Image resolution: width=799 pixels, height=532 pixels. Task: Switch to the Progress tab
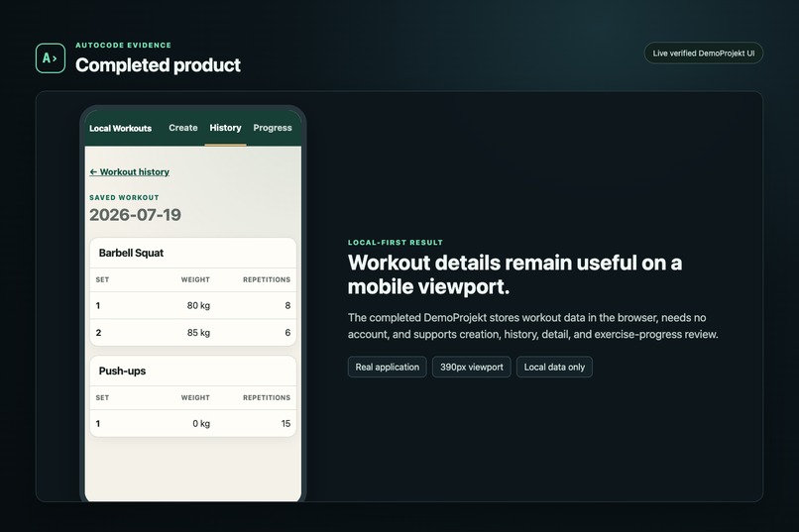point(273,128)
